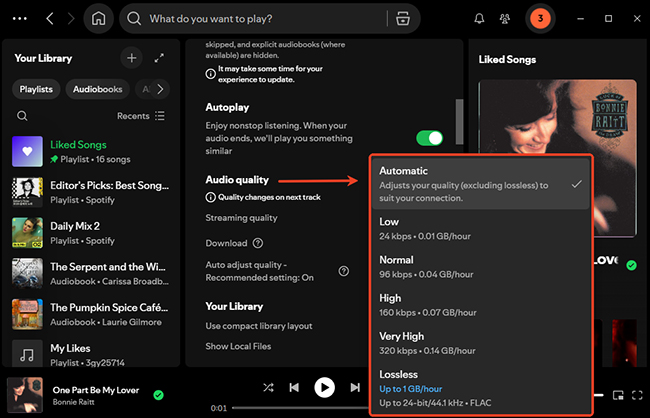650x418 pixels.
Task: Open The Pumpkin Spice Café audiobook
Action: pyautogui.click(x=91, y=314)
